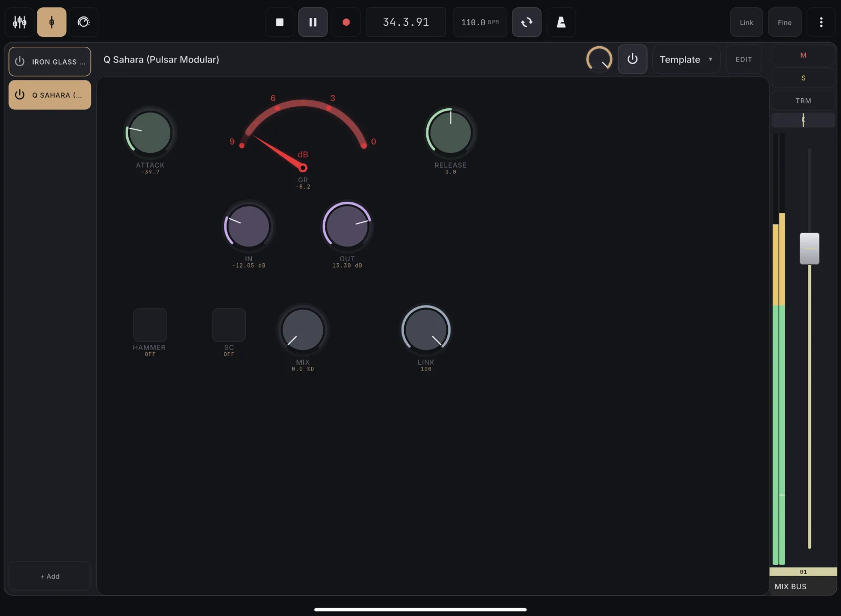The width and height of the screenshot is (841, 616).
Task: Mute the Mix Bus channel
Action: point(803,55)
